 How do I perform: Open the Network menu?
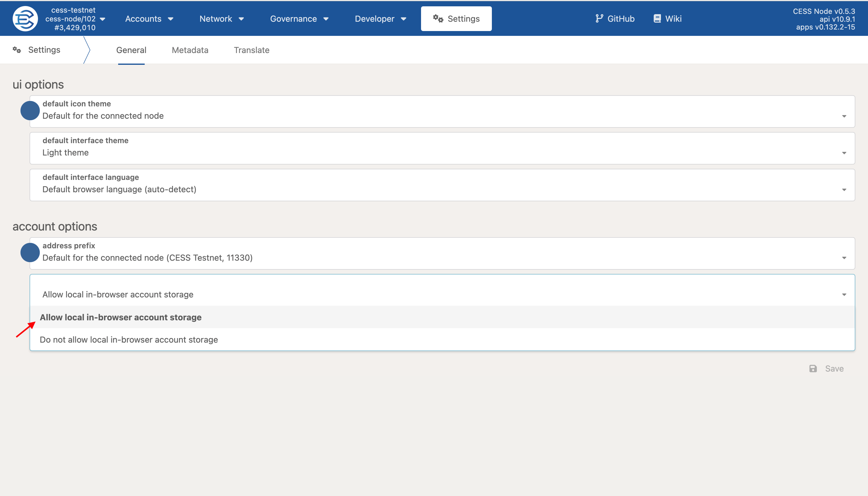[x=222, y=19]
